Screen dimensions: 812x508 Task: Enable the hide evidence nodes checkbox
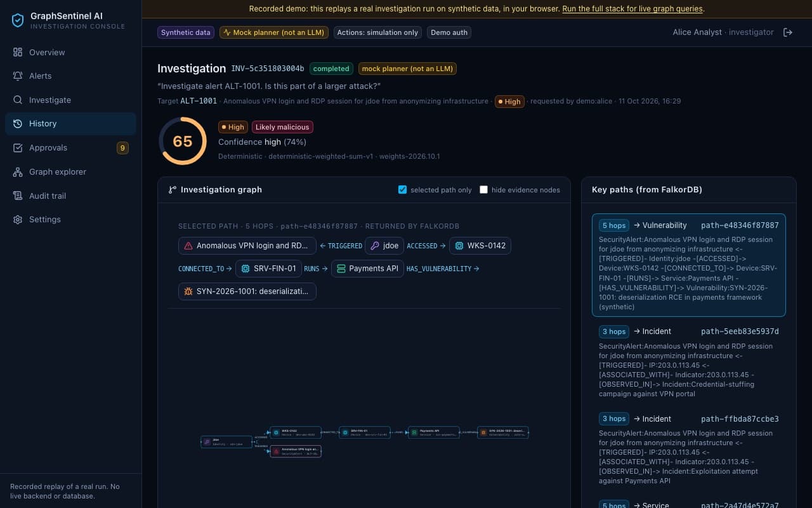point(483,189)
